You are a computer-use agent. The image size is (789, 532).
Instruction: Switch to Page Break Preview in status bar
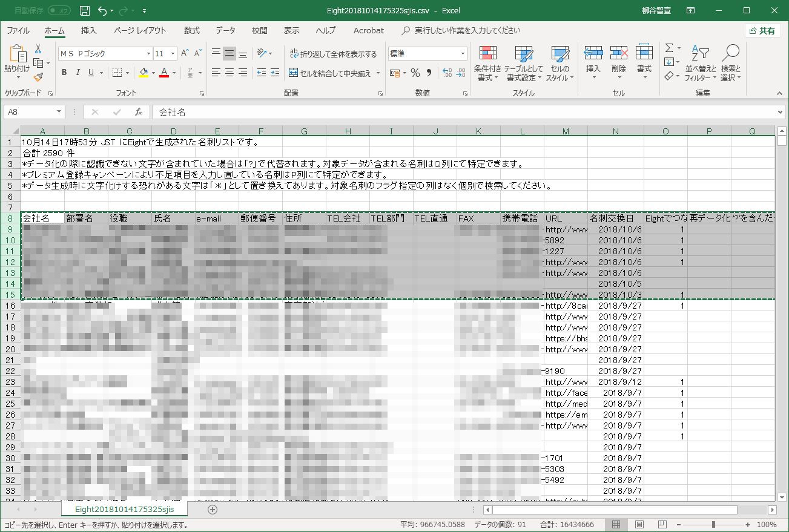(x=662, y=525)
